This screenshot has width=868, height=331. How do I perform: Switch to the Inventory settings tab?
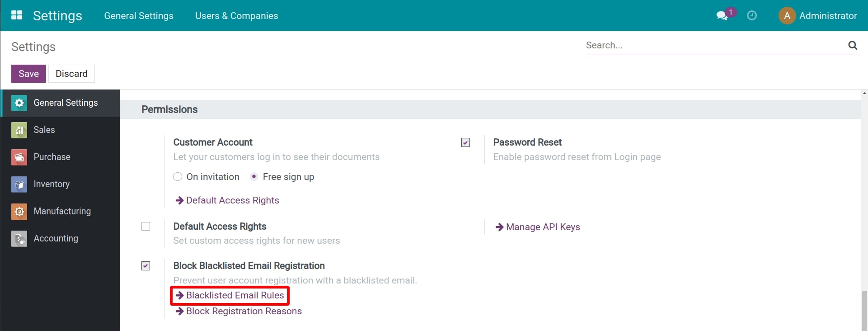click(x=60, y=184)
